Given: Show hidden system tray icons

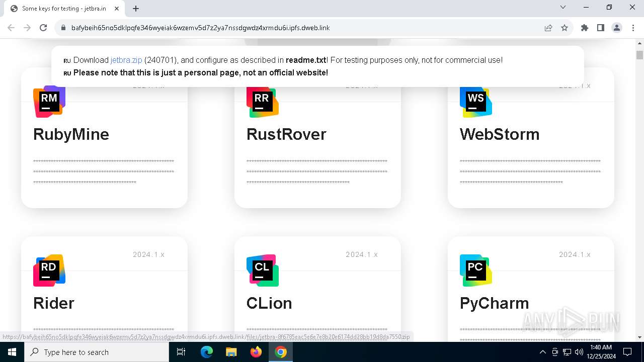Looking at the screenshot, I should pos(542,352).
